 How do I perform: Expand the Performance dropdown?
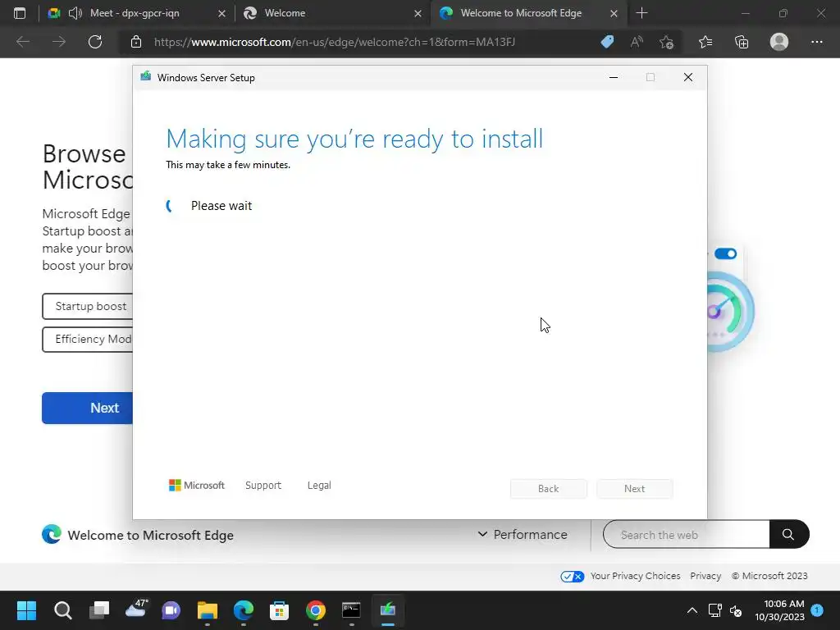coord(523,535)
